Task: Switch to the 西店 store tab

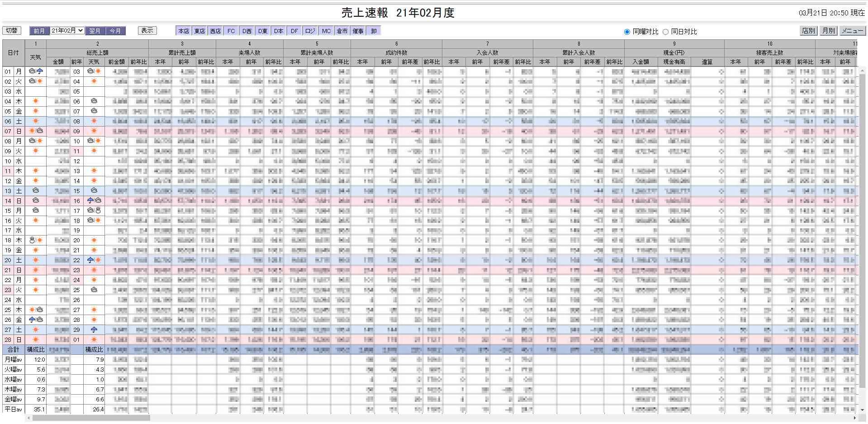Action: [x=215, y=31]
